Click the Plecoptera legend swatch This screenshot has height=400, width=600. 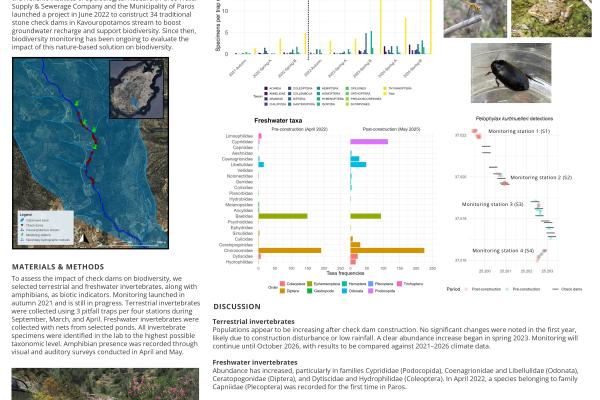click(371, 284)
